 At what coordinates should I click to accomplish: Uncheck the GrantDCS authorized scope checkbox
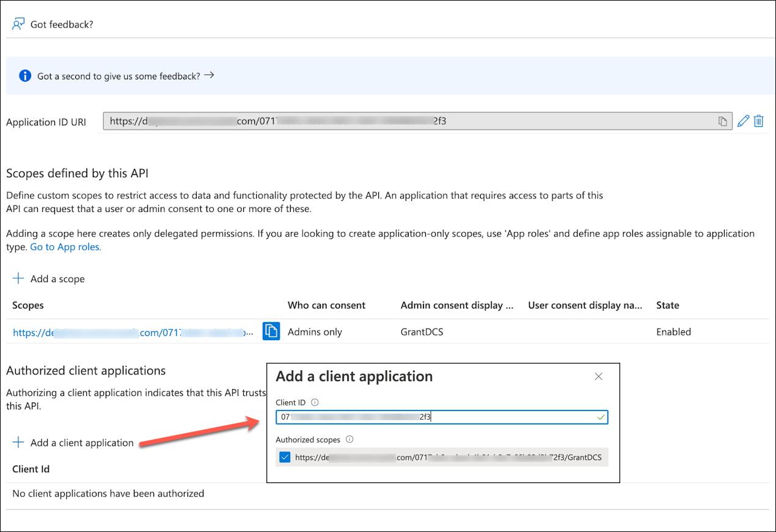284,457
